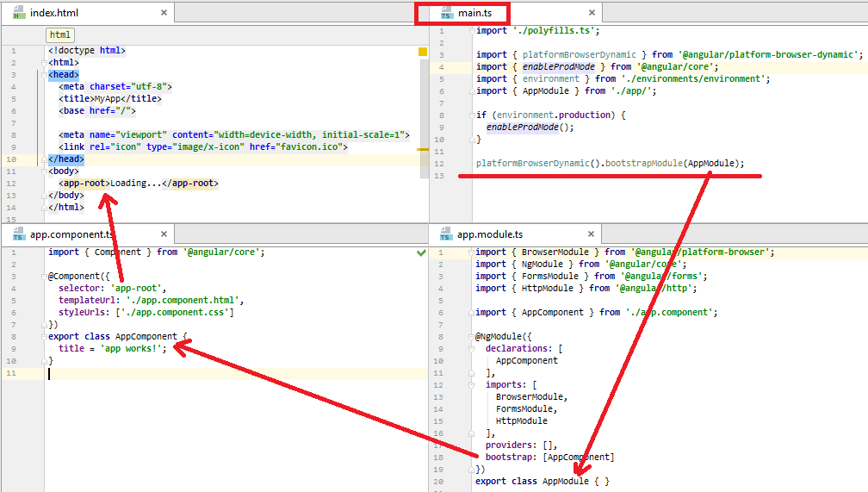Fold the import block in main.ts
Viewport: 868px width, 492px height.
click(x=472, y=31)
